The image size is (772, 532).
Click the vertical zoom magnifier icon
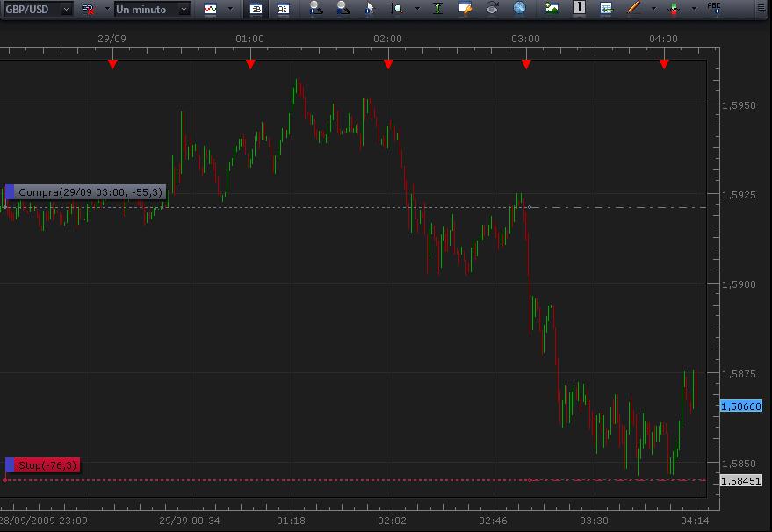click(396, 9)
